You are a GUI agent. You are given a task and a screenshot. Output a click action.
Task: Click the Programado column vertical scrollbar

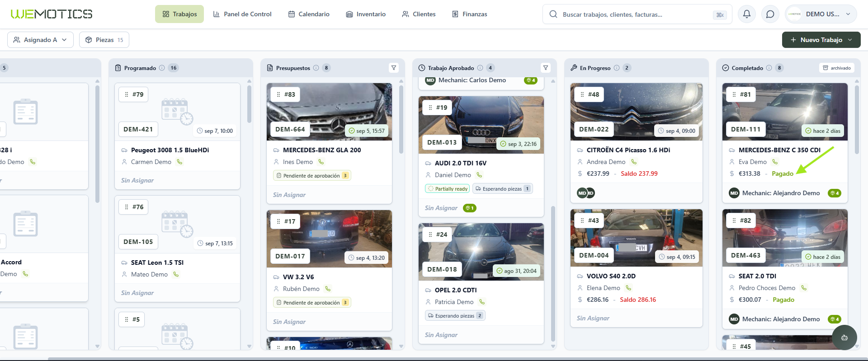(x=249, y=104)
